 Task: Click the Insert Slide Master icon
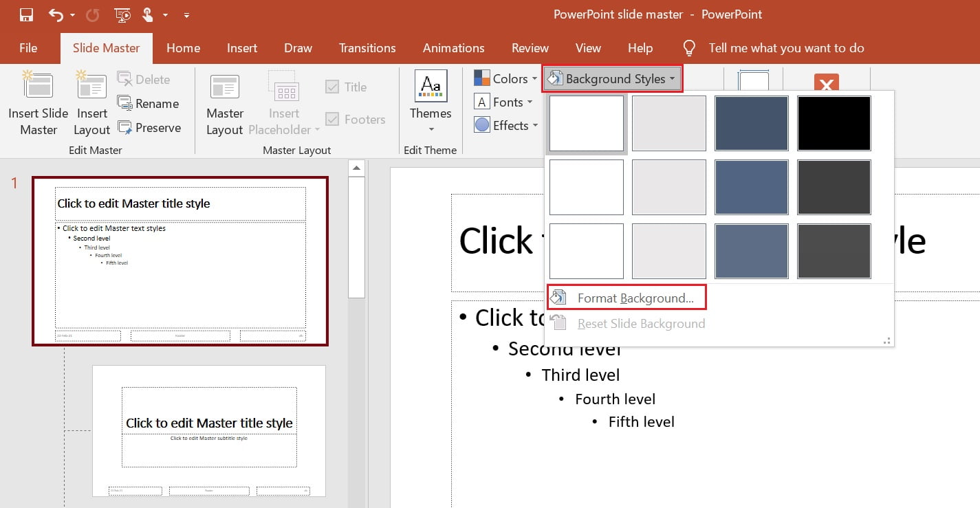[38, 103]
